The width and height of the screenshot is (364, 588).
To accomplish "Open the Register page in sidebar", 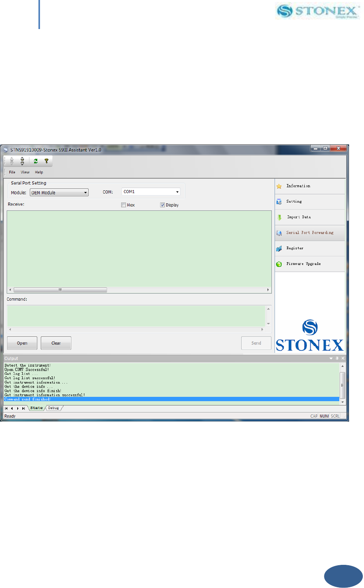I will pos(310,248).
